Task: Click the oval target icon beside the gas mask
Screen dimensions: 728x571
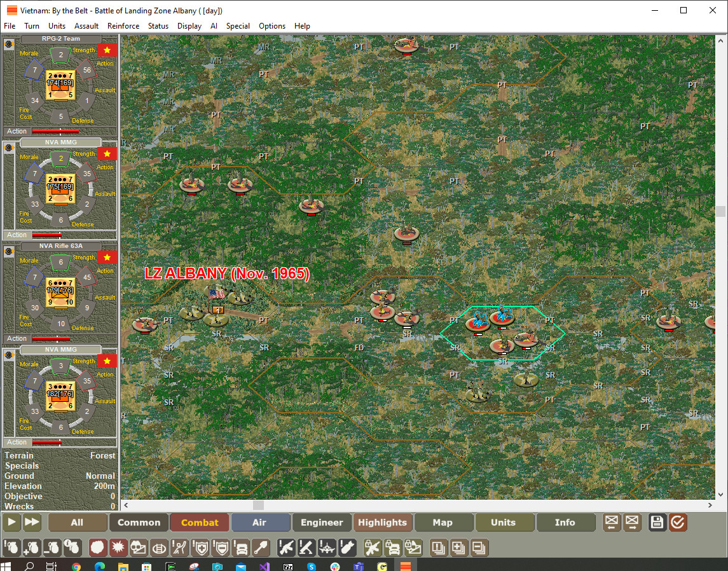Action: [x=159, y=547]
